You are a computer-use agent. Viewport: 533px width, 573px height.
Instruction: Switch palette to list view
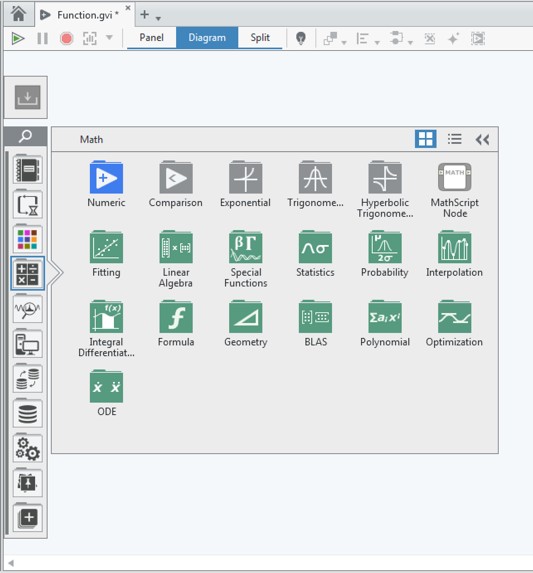454,139
